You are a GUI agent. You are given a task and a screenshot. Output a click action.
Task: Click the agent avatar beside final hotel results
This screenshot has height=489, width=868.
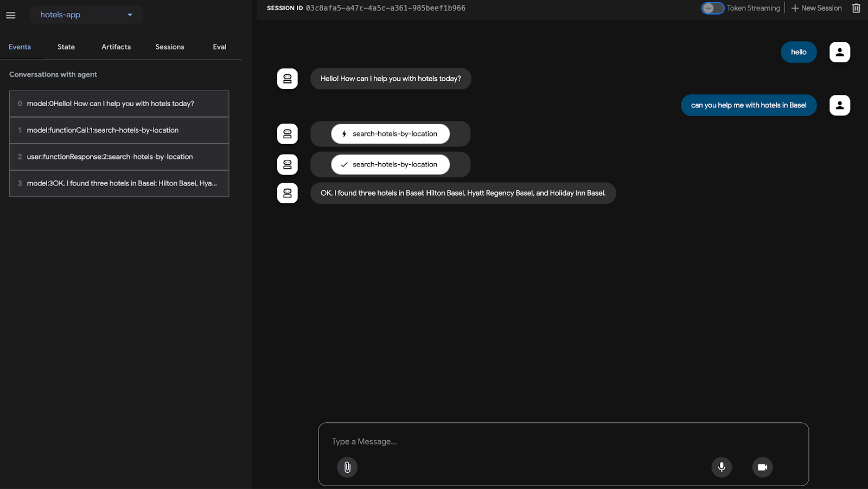(x=288, y=193)
